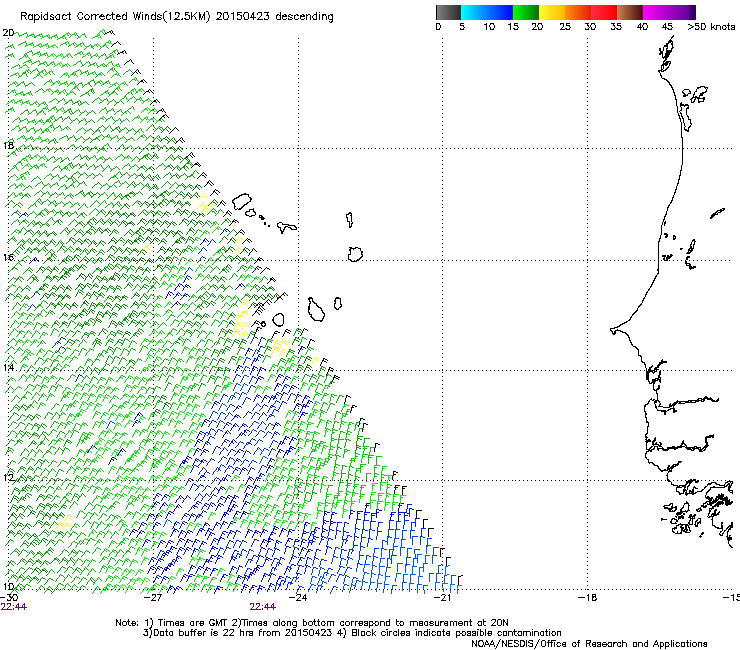This screenshot has width=740, height=650.
Task: Click the yellow 20-25 knots legend swatch
Action: click(552, 12)
